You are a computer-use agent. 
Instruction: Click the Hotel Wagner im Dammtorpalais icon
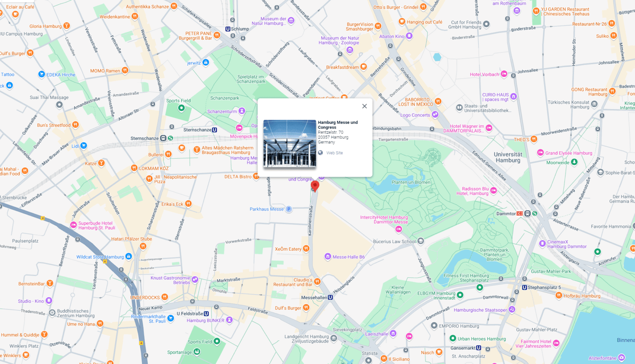point(489,128)
